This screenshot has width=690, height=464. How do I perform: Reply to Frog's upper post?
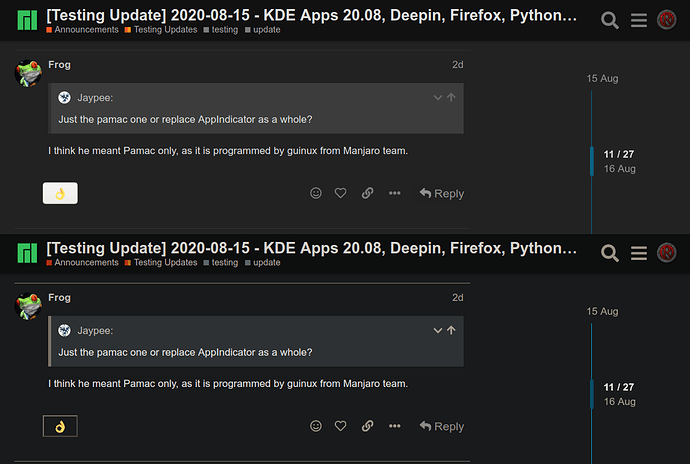click(x=441, y=194)
